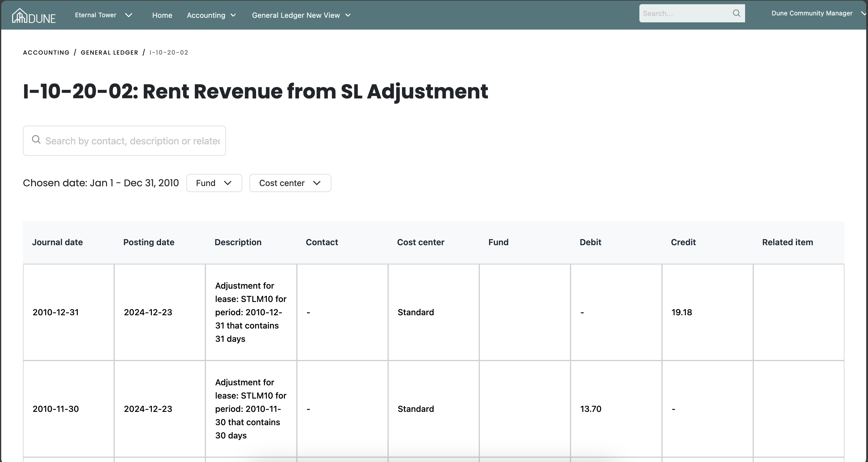Viewport: 868px width, 462px height.
Task: Open the Cost center filter dropdown
Action: [x=290, y=183]
